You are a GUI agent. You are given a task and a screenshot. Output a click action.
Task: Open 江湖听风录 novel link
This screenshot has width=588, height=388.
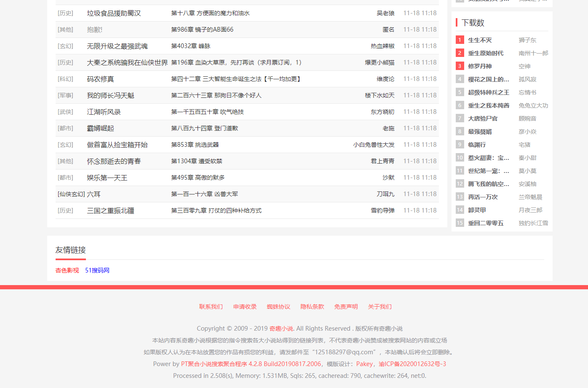[104, 112]
